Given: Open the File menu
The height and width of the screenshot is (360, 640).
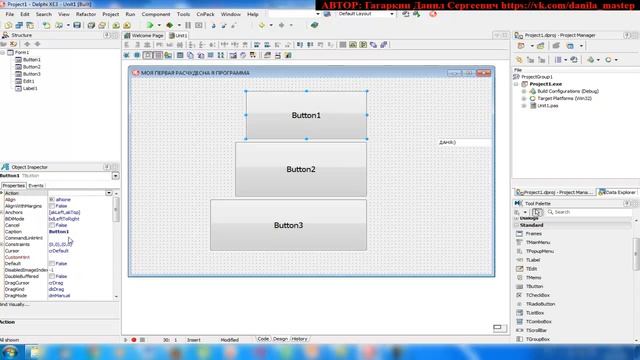Looking at the screenshot, I should click(9, 14).
